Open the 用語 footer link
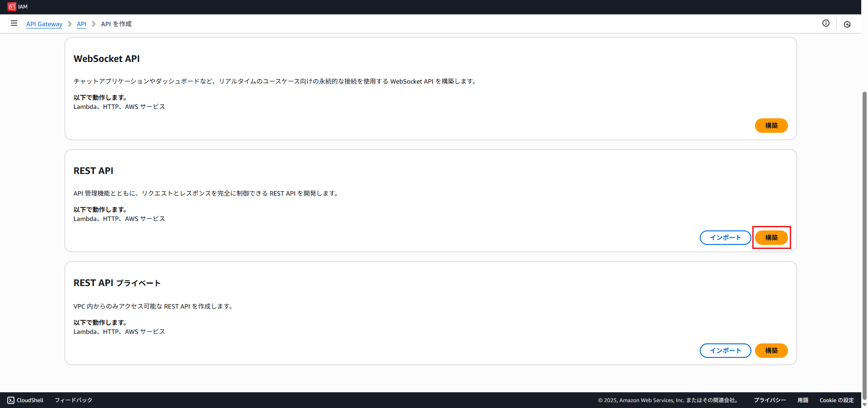This screenshot has width=868, height=408. 802,400
